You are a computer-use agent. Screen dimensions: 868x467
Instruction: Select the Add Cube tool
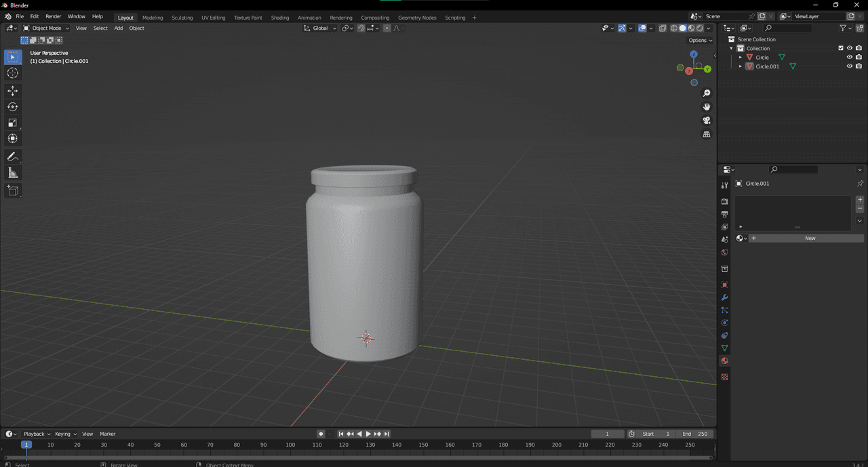13,190
